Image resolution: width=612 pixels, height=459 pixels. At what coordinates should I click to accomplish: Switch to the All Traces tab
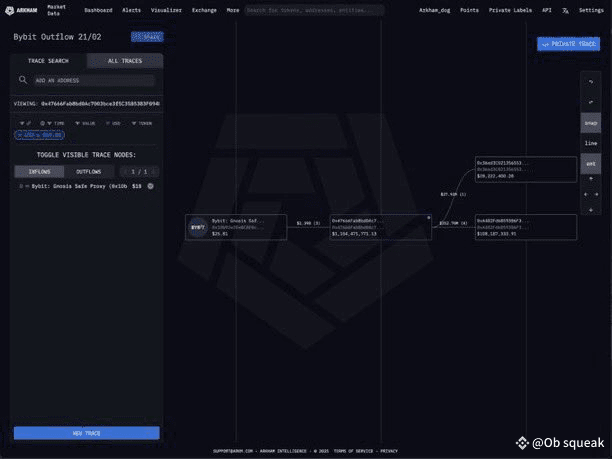click(125, 61)
